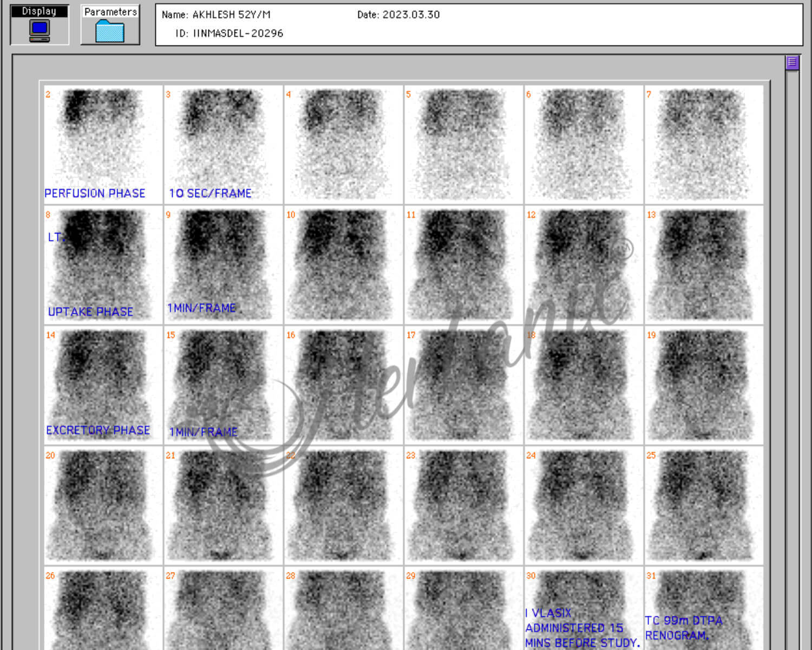
Task: Click the purple scrollbar thumb
Action: pyautogui.click(x=792, y=63)
